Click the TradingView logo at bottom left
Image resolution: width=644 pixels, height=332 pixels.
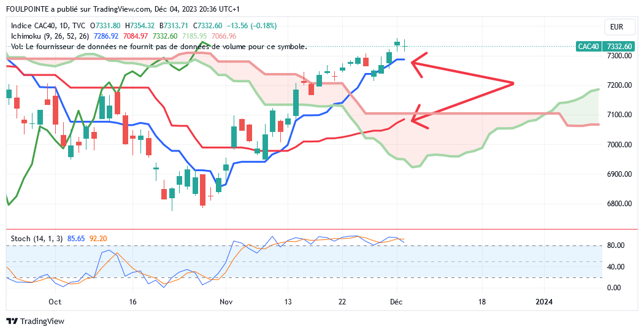click(35, 321)
